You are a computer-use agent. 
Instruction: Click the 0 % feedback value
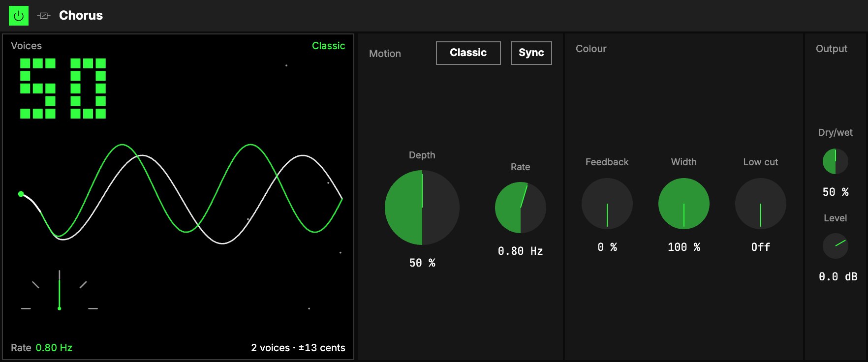607,247
